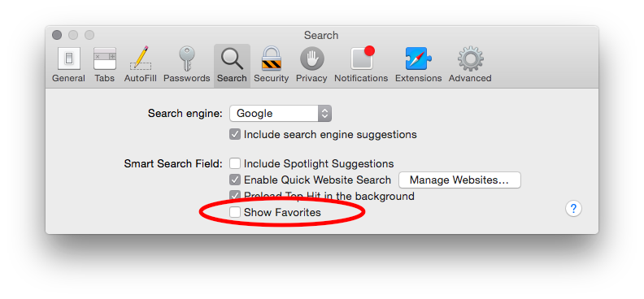Open the Security padlock pane

point(271,65)
